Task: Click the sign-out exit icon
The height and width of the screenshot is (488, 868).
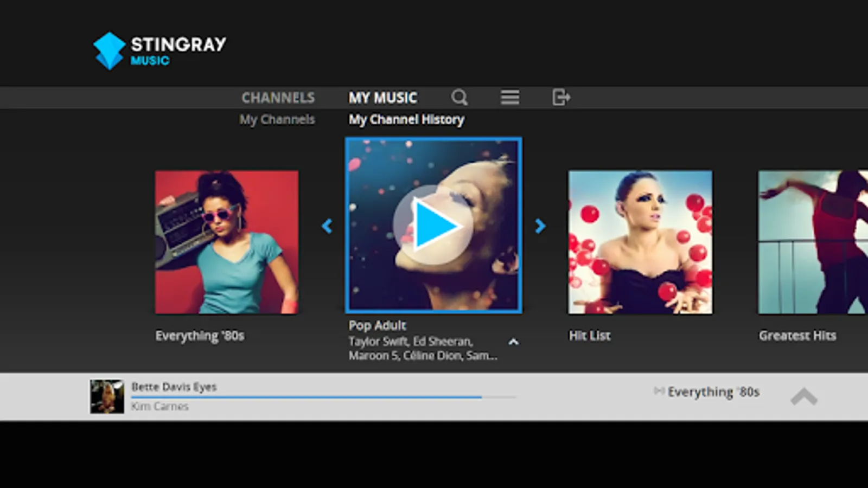Action: (x=561, y=98)
